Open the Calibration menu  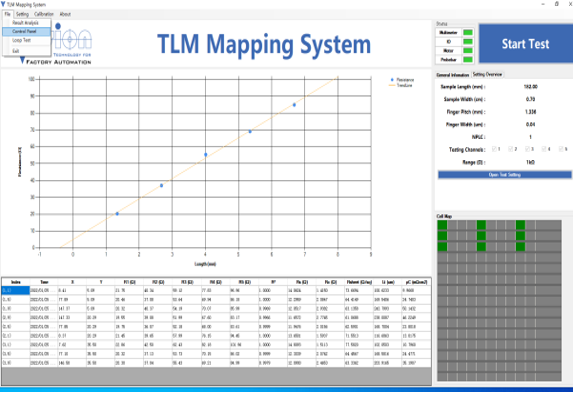(x=44, y=14)
